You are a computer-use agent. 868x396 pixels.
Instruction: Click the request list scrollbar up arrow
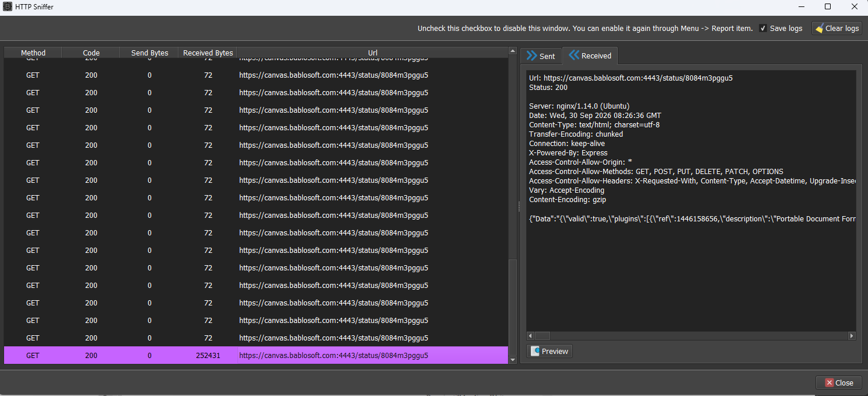click(x=513, y=51)
